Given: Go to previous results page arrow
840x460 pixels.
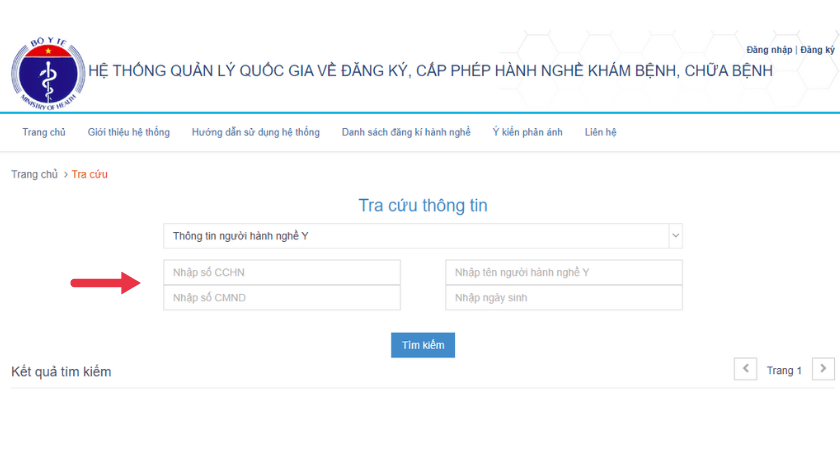Looking at the screenshot, I should 745,369.
